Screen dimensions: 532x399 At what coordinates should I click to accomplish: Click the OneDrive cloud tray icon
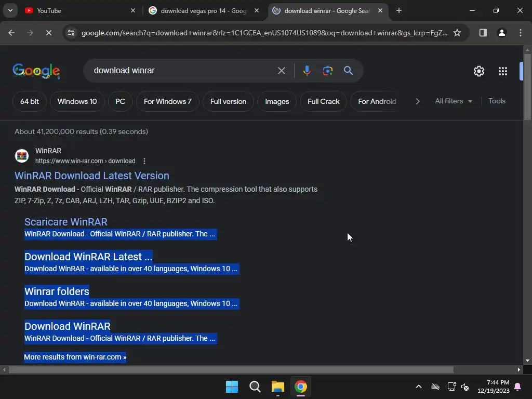pyautogui.click(x=435, y=387)
